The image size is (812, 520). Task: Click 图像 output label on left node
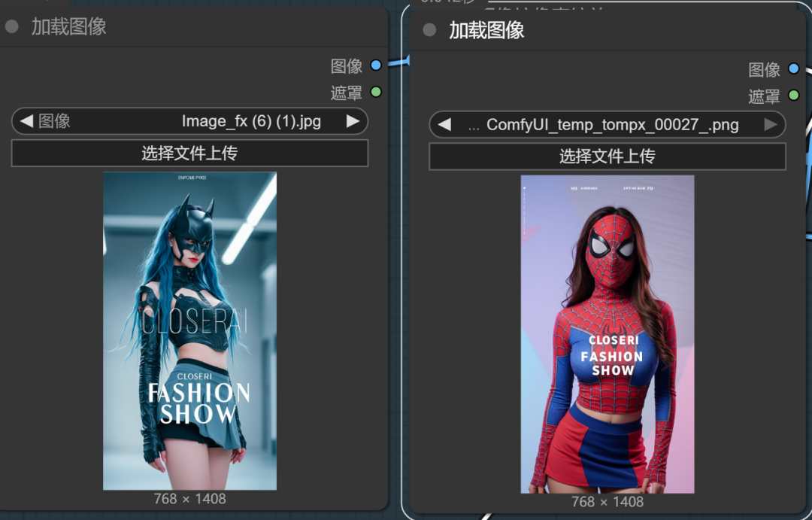pyautogui.click(x=347, y=65)
